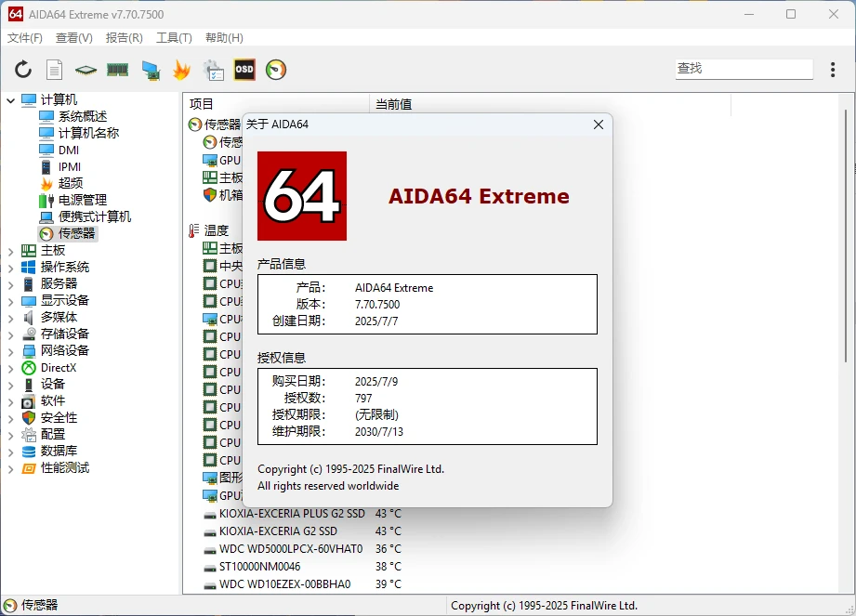Open the three-dot toolbar menu
The height and width of the screenshot is (616, 856).
tap(833, 70)
